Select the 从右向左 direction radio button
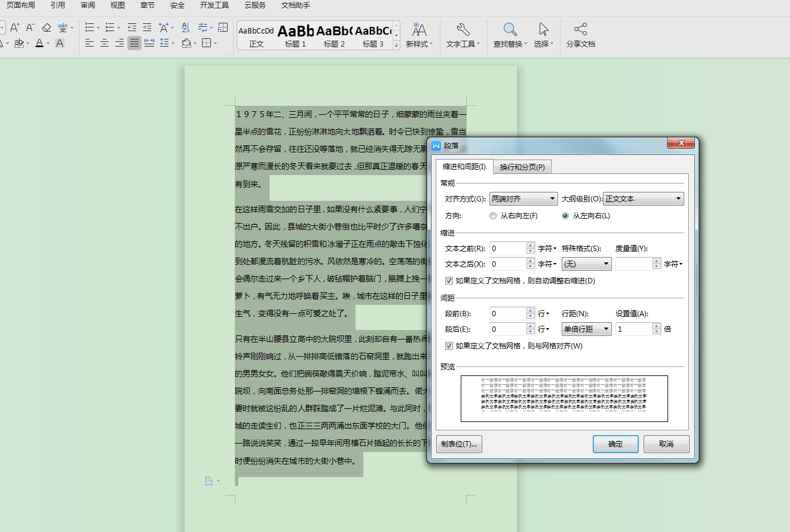 pos(492,216)
